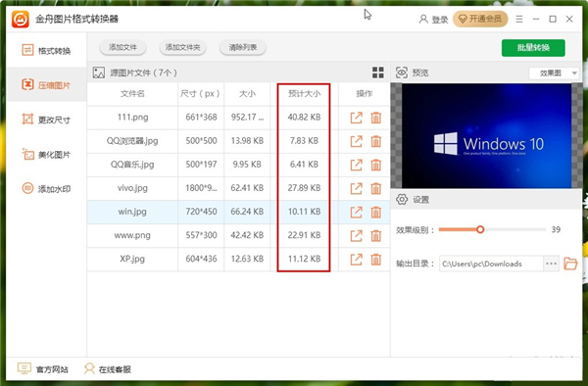588x386 pixels.
Task: Go to 添加水印 in the sidebar
Action: tap(46, 188)
